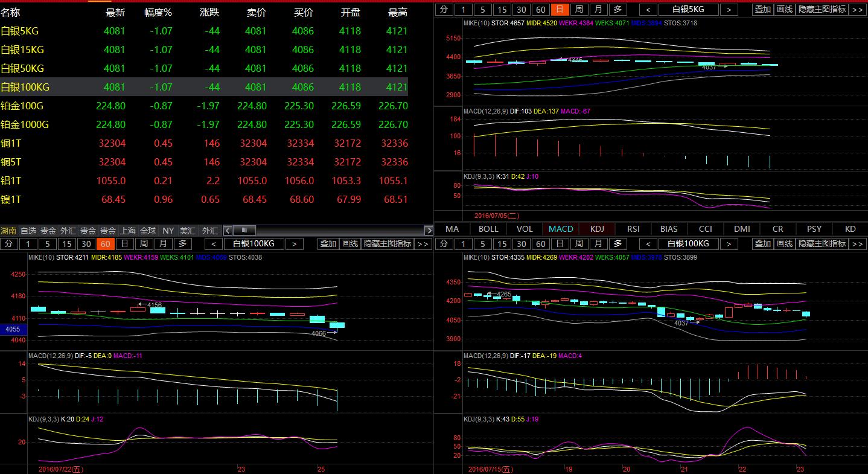
Task: Open the 白银5KG instrument selector
Action: (x=688, y=9)
